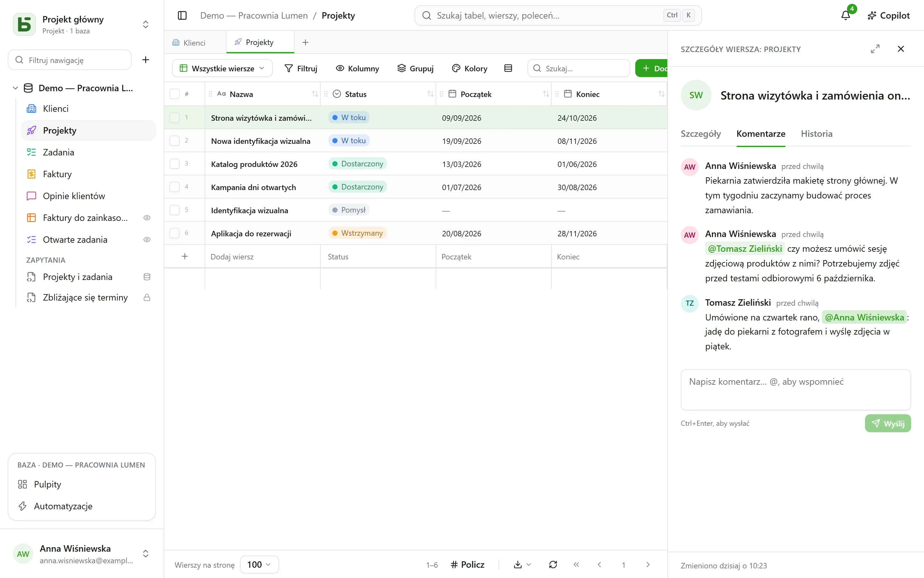Open Anna Wiśniewska account menu
This screenshot has height=578, width=924.
click(82, 554)
